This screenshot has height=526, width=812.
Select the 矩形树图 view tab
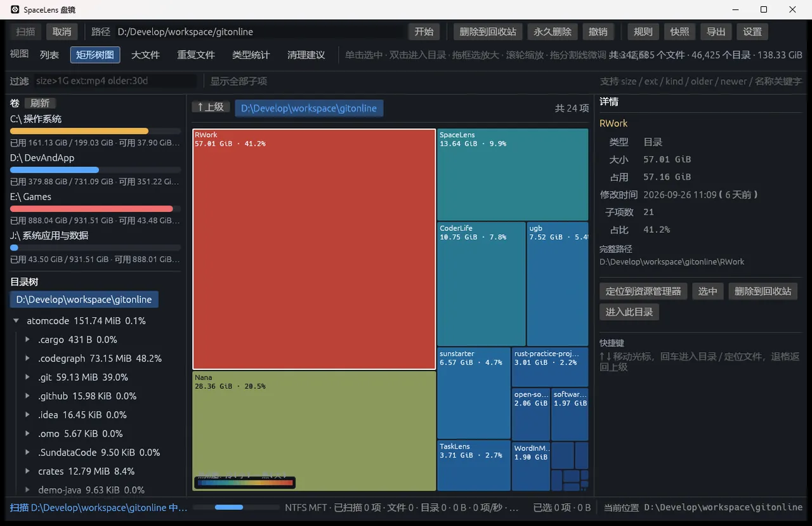[95, 55]
